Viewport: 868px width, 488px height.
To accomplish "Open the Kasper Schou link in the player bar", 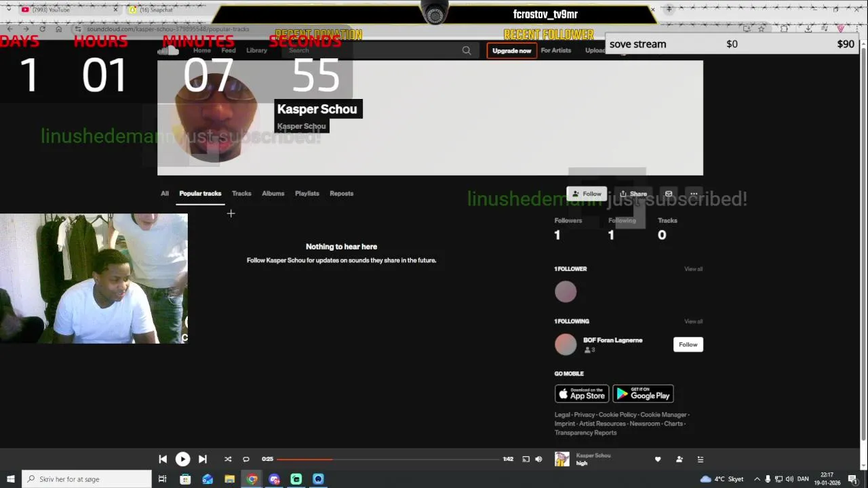I will click(593, 455).
